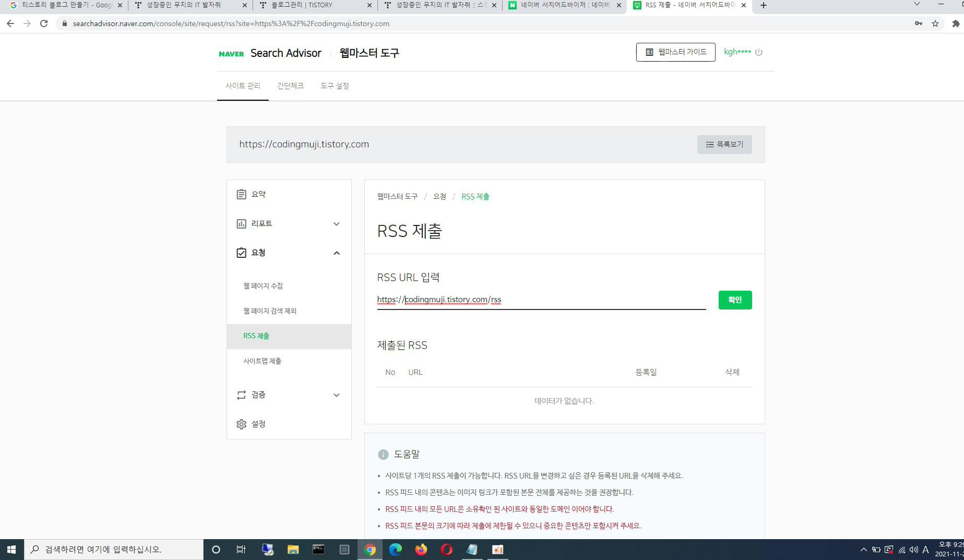Click the Chrome icon in taskbar

pos(370,550)
